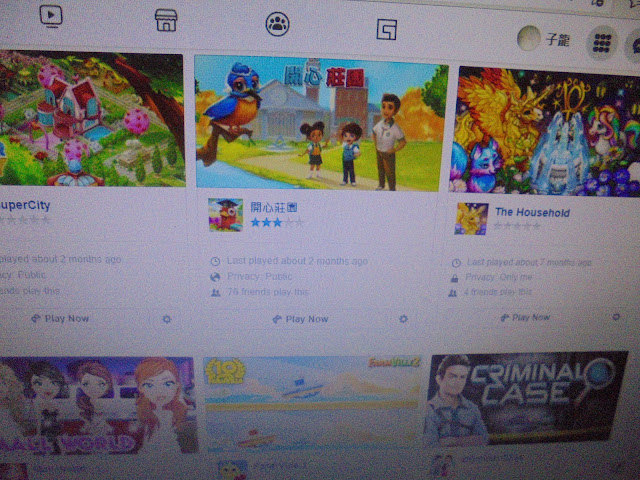Screen dimensions: 640x480
Task: Open the Groups icon in top bar
Action: tap(277, 24)
